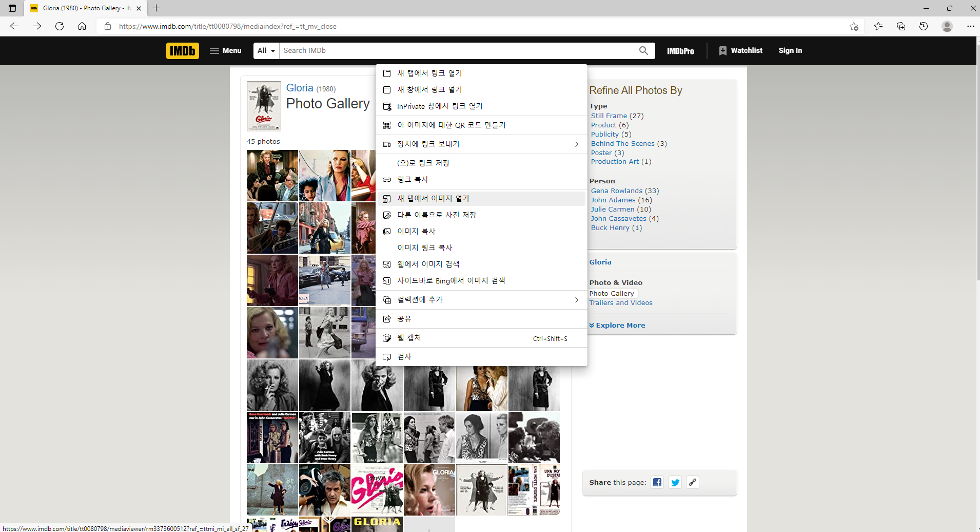Open Trailers and Videos link

[621, 303]
